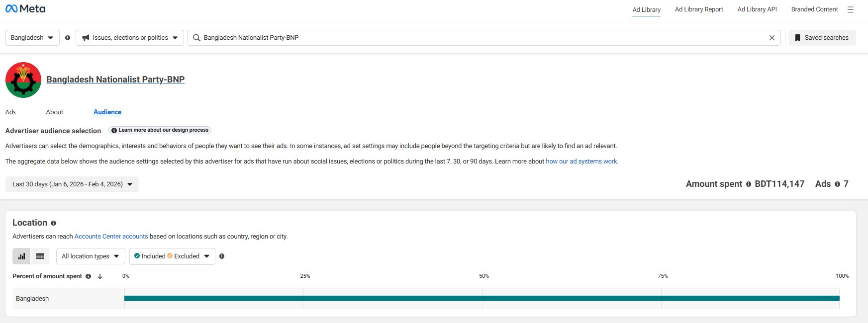
Task: Open the About tab
Action: coord(55,112)
